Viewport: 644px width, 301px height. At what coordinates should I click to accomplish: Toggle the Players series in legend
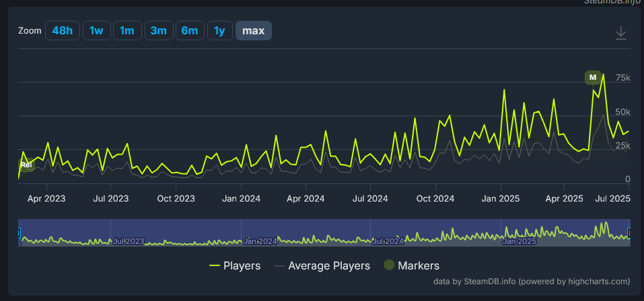235,266
